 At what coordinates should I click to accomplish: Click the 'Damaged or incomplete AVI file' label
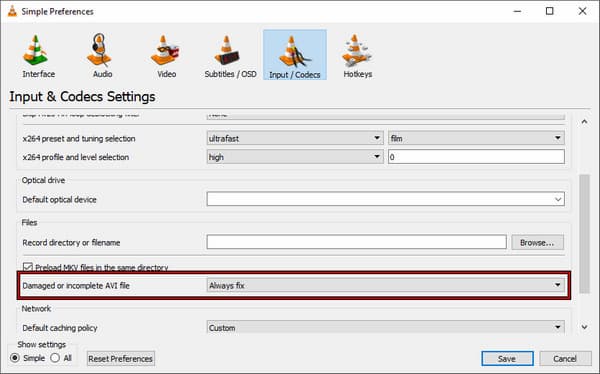pos(76,286)
